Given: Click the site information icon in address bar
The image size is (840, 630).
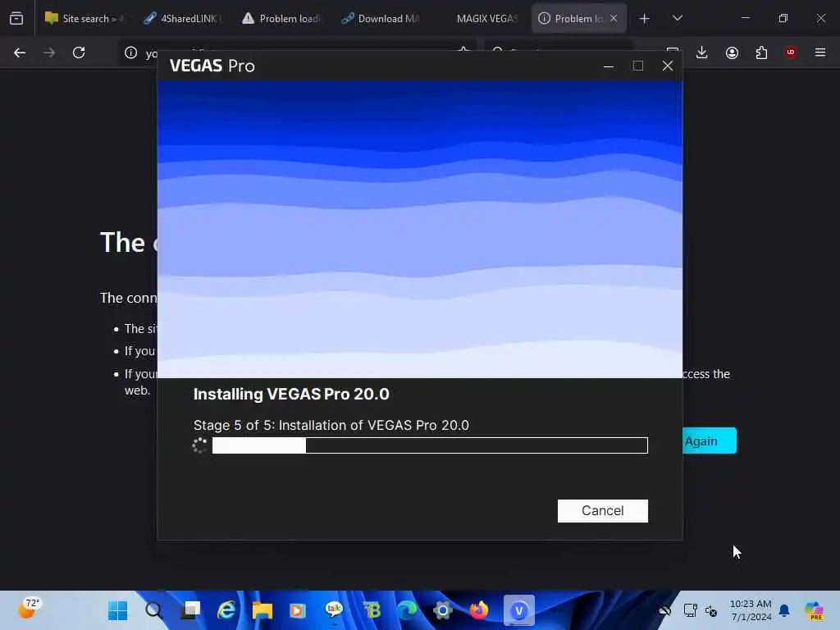Looking at the screenshot, I should click(130, 52).
